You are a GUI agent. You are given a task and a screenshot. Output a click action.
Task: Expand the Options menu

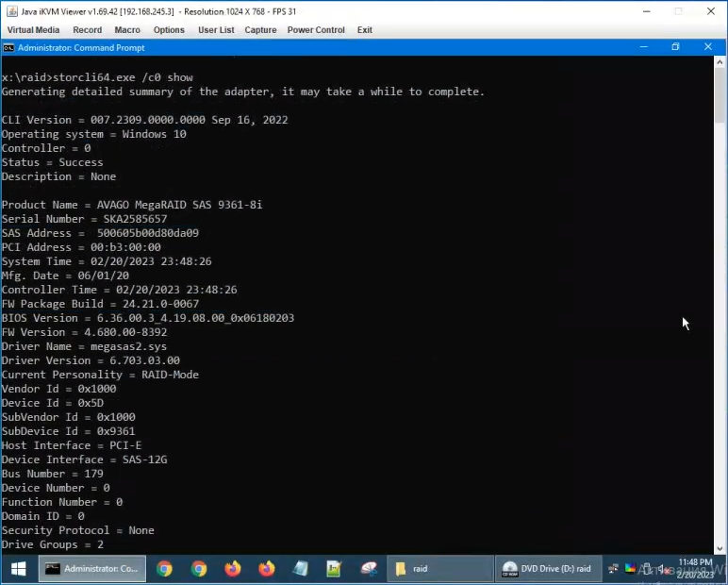point(169,30)
